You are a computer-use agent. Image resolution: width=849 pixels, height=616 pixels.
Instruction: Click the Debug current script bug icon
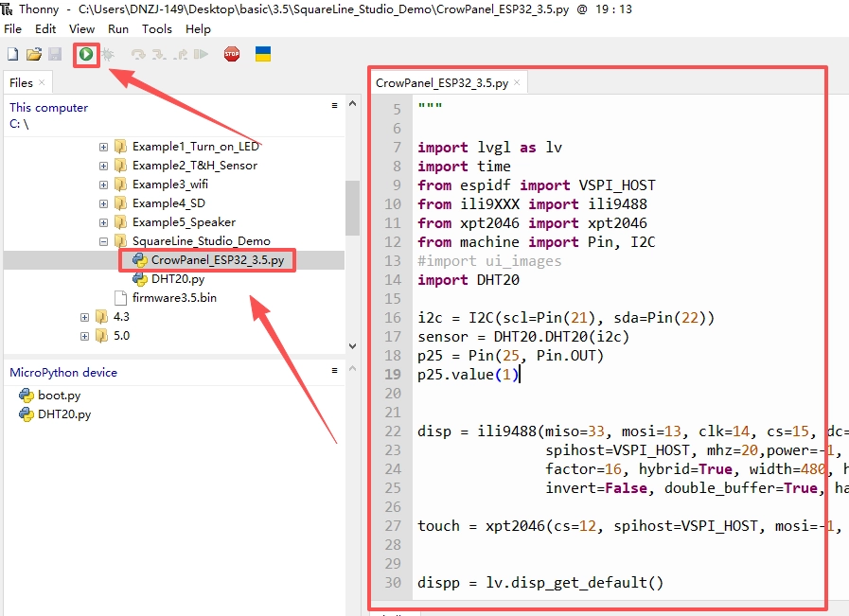tap(108, 54)
